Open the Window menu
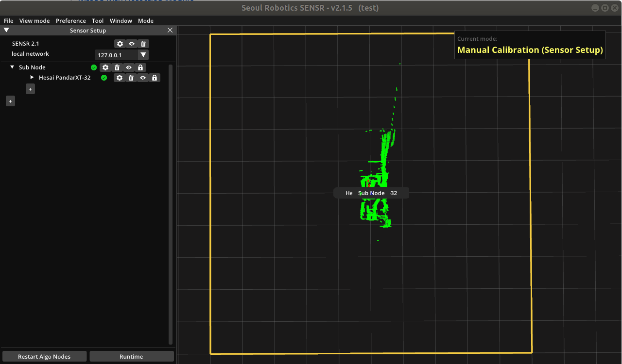Screen dimensions: 622x364 [x=121, y=21]
